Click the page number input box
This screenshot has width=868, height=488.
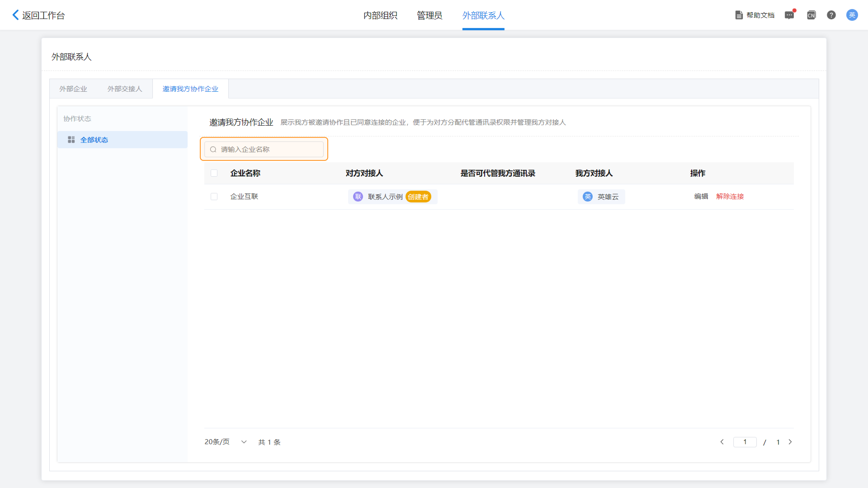tap(745, 442)
